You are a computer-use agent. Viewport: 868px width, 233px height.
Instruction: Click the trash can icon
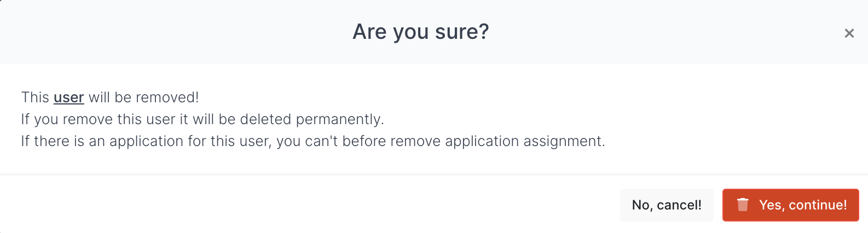click(743, 205)
